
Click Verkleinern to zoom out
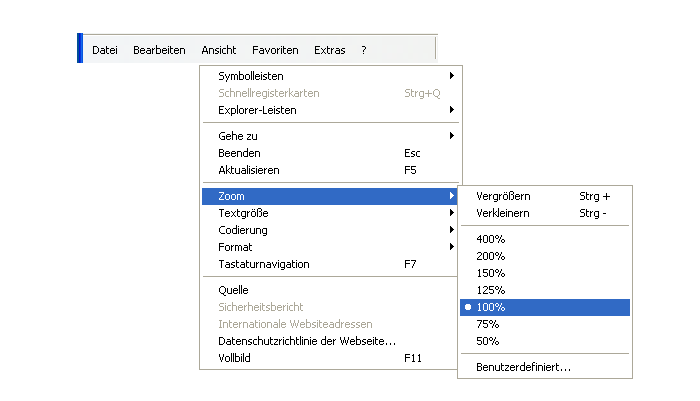pyautogui.click(x=545, y=213)
